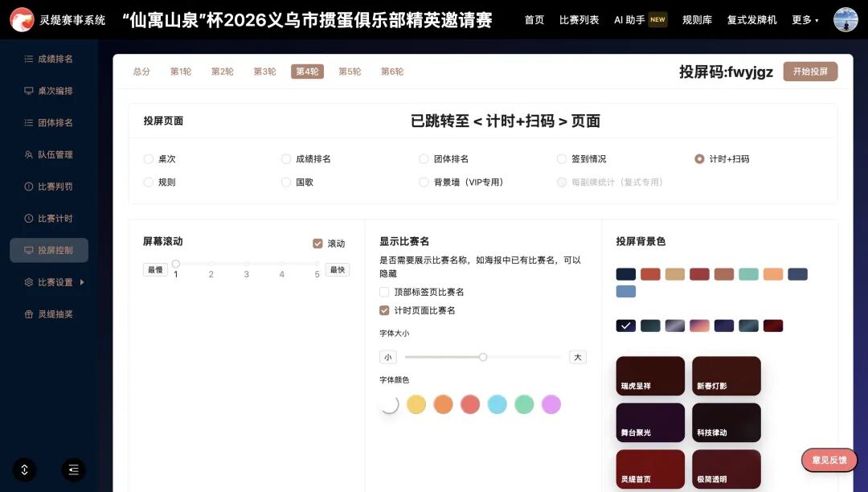This screenshot has width=868, height=492.
Task: Choose the checked dark navy gradient swatch
Action: (625, 326)
